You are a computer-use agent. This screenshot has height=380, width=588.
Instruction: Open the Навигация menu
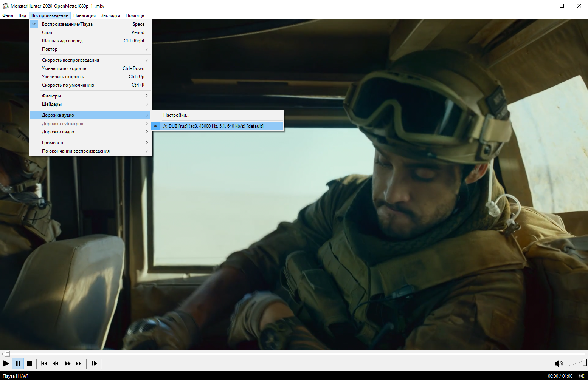84,15
